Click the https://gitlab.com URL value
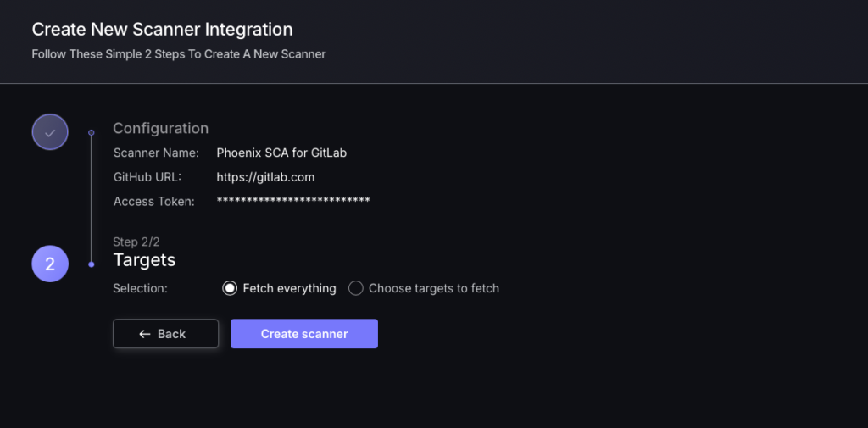 (x=265, y=177)
